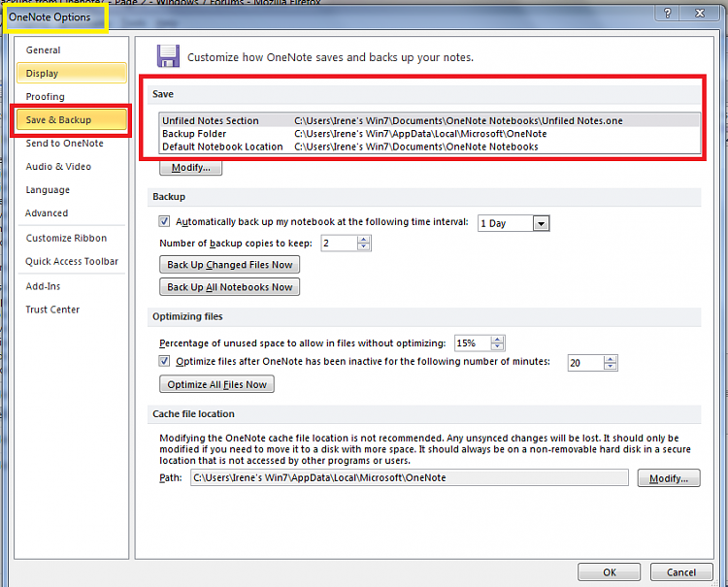Open Customize Ribbon category
This screenshot has width=728, height=587.
click(x=71, y=238)
